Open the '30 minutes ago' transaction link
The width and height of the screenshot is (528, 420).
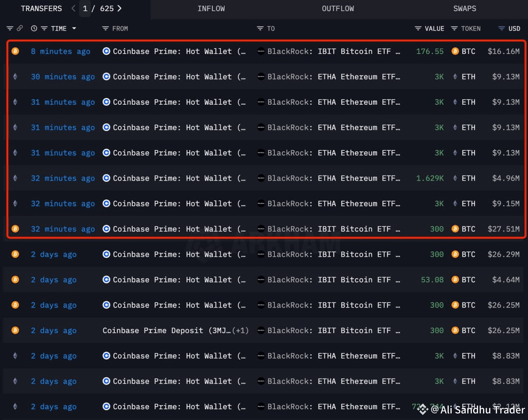pos(63,77)
